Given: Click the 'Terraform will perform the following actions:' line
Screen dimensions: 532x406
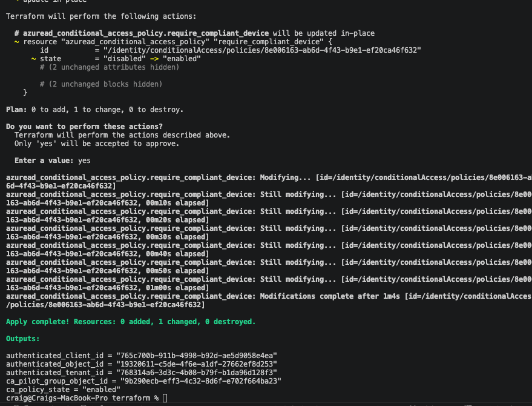Looking at the screenshot, I should 101,16.
